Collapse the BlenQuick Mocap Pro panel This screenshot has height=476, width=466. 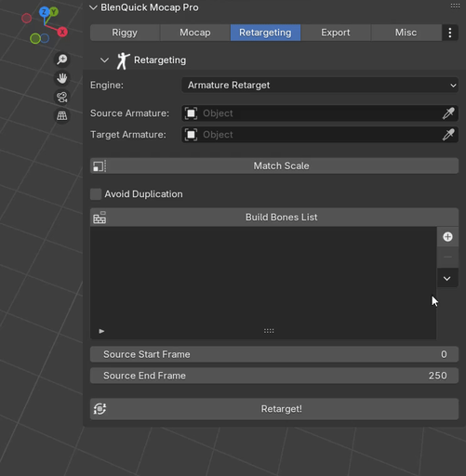pyautogui.click(x=93, y=7)
